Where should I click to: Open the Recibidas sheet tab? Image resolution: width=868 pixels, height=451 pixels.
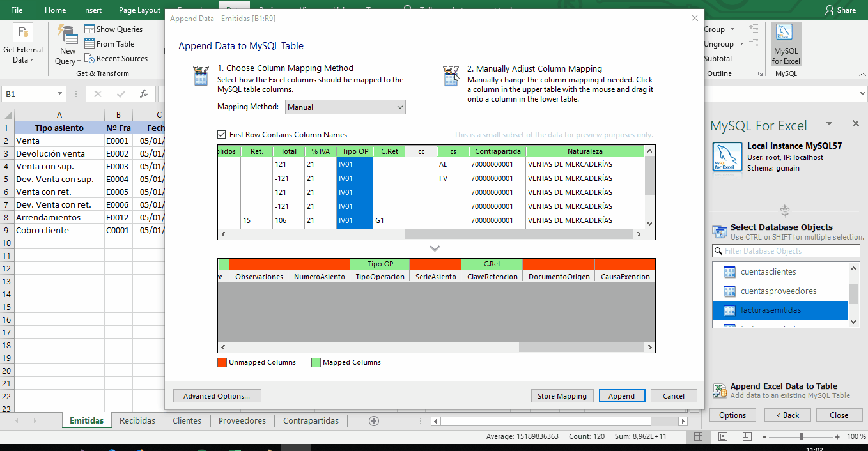[x=137, y=420]
